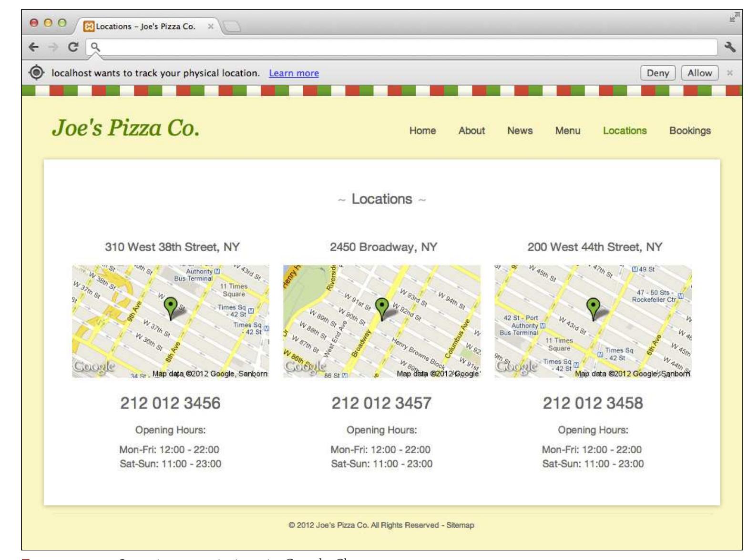Deny the location tracking request
Viewport: 748px width, 560px height.
(658, 73)
